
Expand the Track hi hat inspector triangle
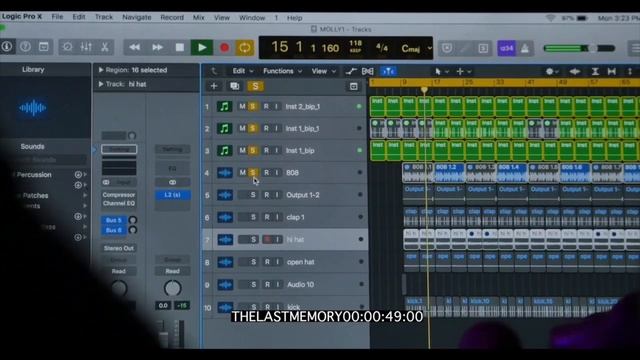coord(101,84)
